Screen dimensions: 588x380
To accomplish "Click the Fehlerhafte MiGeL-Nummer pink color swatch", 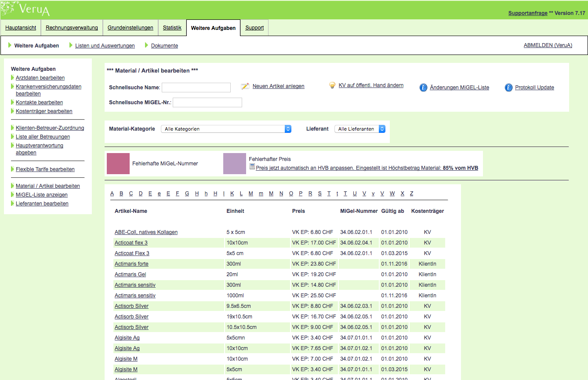I will 118,164.
